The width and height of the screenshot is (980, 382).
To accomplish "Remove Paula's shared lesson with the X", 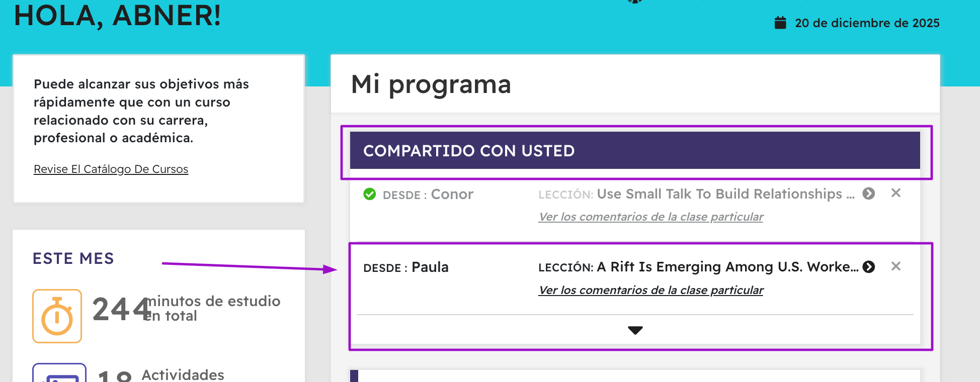I will pyautogui.click(x=896, y=266).
